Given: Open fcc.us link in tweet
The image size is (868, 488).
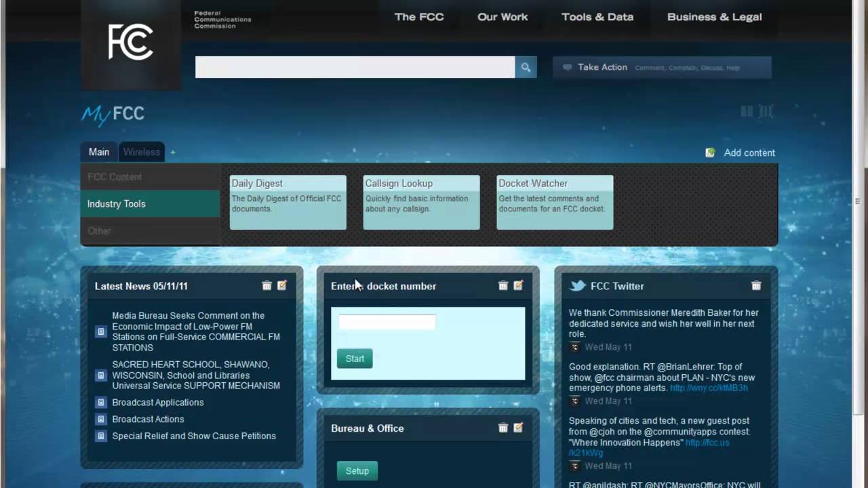Looking at the screenshot, I should (x=707, y=443).
